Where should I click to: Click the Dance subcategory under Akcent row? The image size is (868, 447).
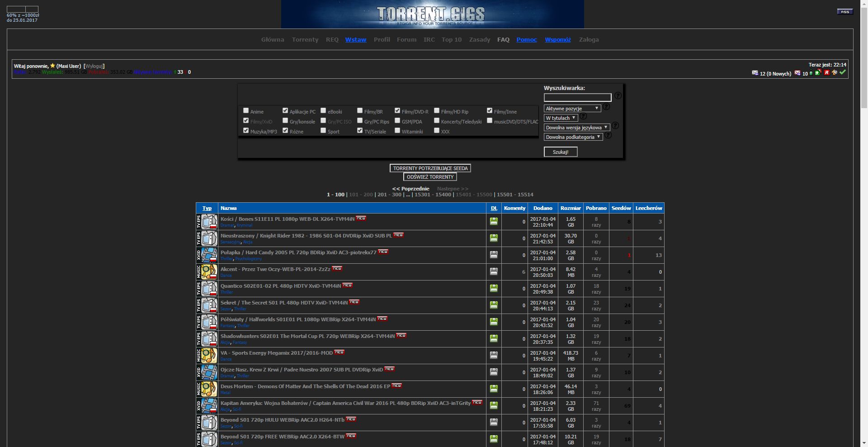226,276
